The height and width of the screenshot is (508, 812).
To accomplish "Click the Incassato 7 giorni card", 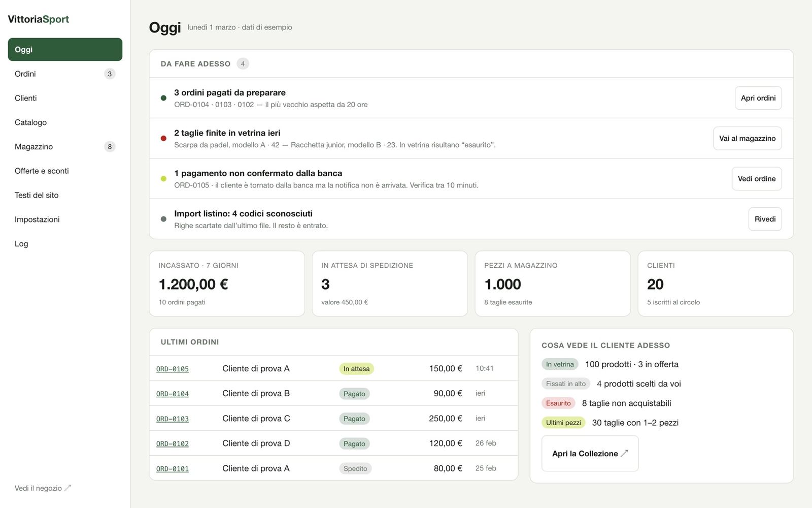I will [227, 283].
